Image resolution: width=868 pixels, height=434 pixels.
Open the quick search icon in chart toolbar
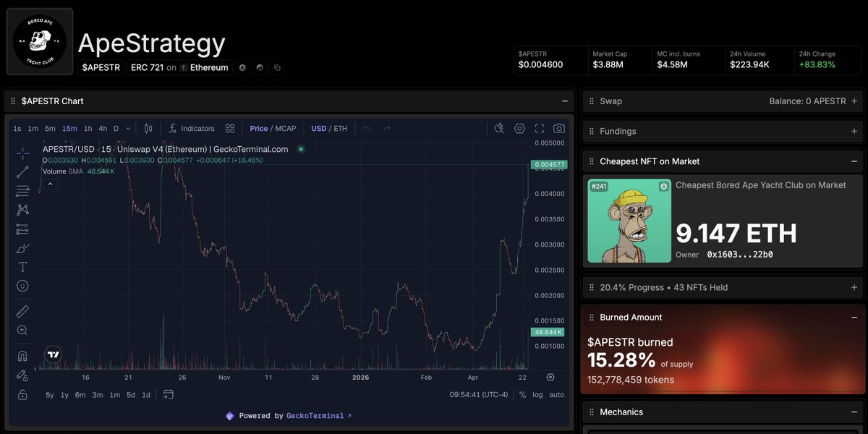499,129
